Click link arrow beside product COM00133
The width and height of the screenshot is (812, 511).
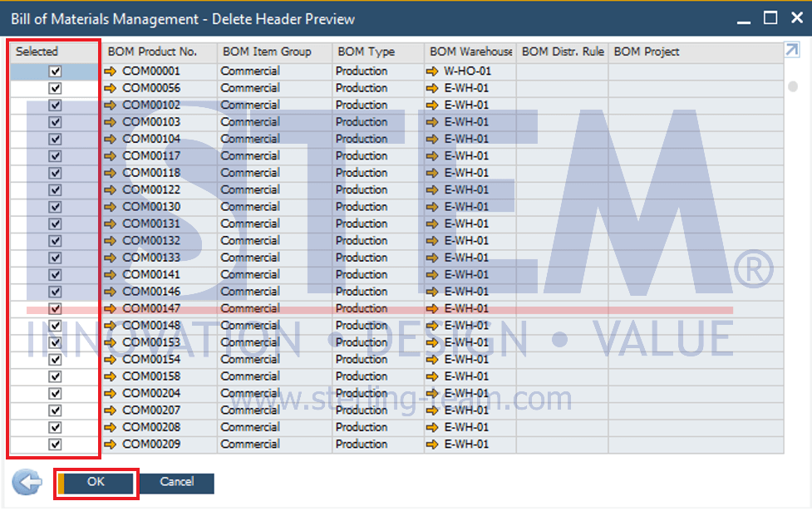(111, 258)
